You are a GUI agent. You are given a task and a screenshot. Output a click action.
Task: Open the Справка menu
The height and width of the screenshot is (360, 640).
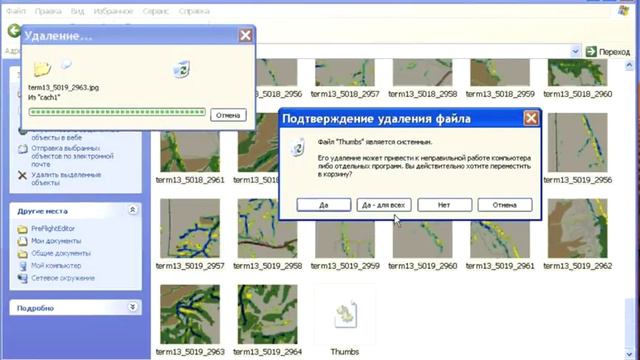(194, 11)
